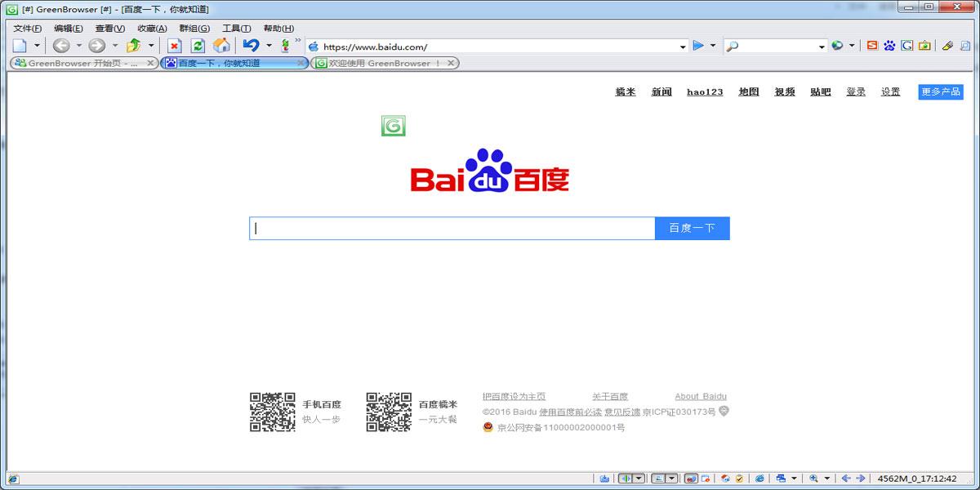This screenshot has height=490, width=980.
Task: Click the magnifier icon in the status bar
Action: 814,479
